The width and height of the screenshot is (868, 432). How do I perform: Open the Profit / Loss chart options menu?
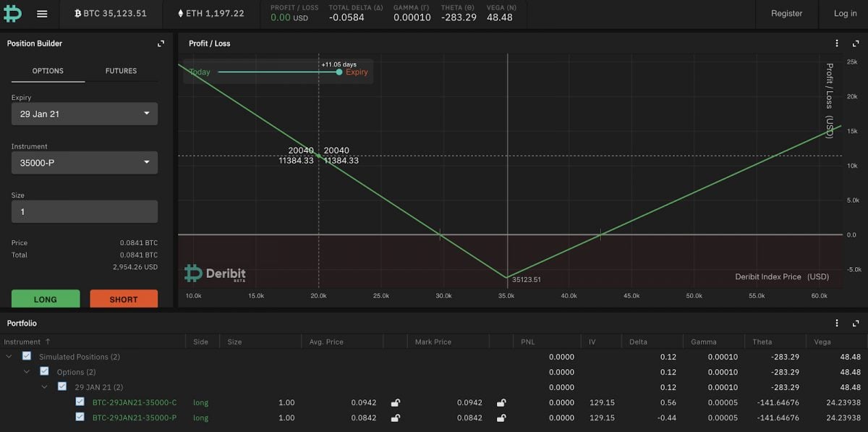pos(837,43)
